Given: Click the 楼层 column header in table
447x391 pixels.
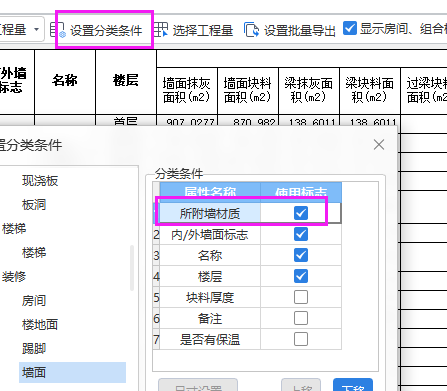Looking at the screenshot, I should point(126,82).
